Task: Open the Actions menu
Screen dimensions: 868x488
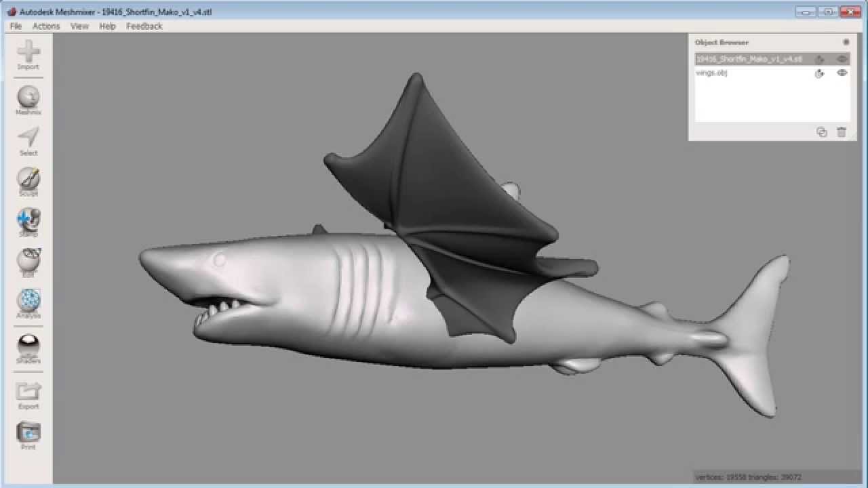Action: point(46,26)
